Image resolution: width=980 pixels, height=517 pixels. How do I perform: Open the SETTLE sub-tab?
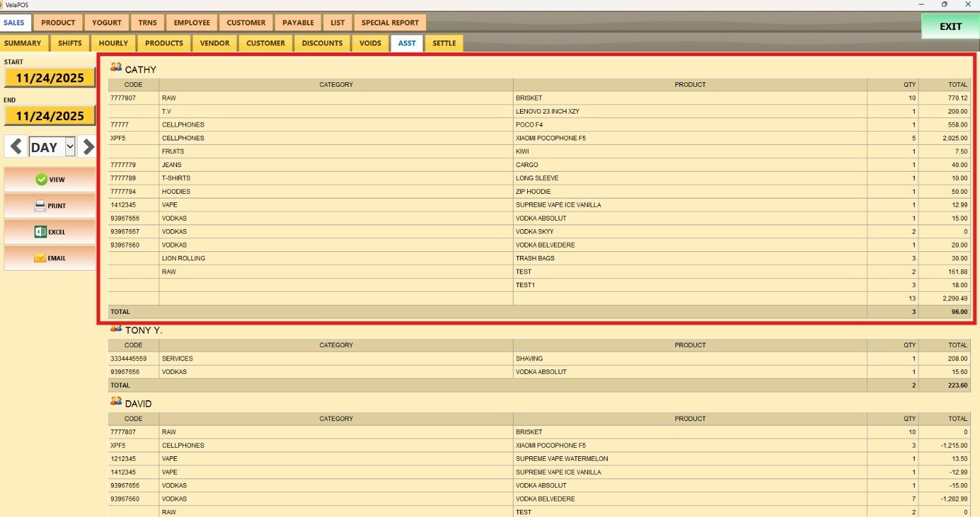coord(444,43)
